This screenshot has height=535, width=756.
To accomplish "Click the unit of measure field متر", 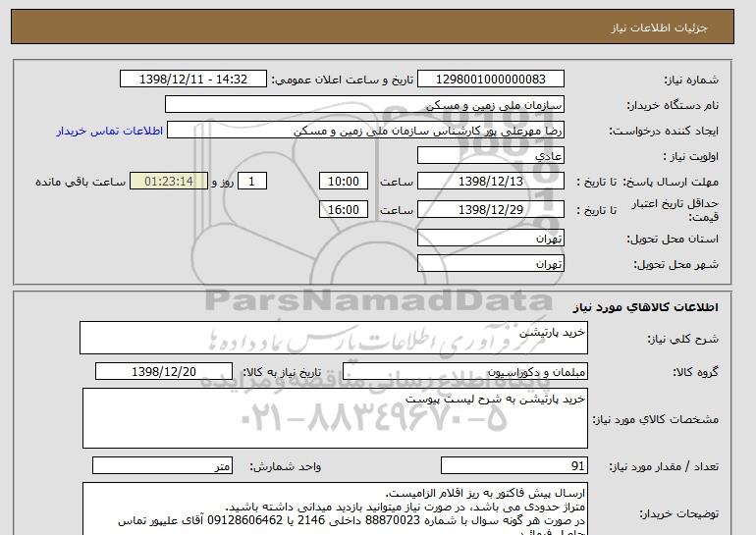I will tap(162, 466).
